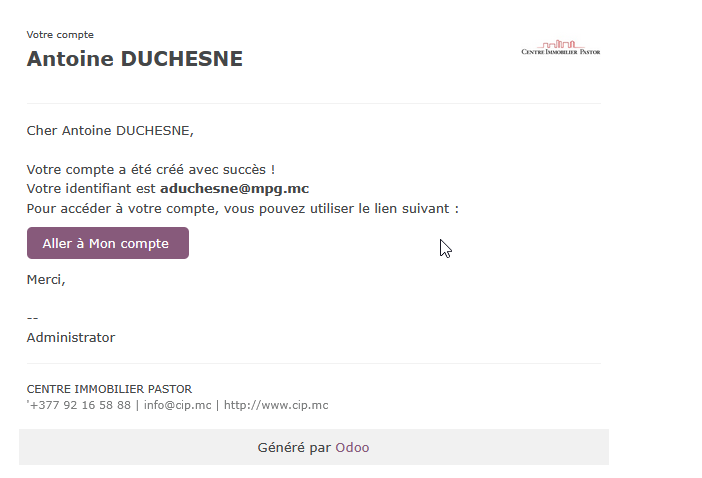Click the '--' signature separator

pyautogui.click(x=32, y=318)
